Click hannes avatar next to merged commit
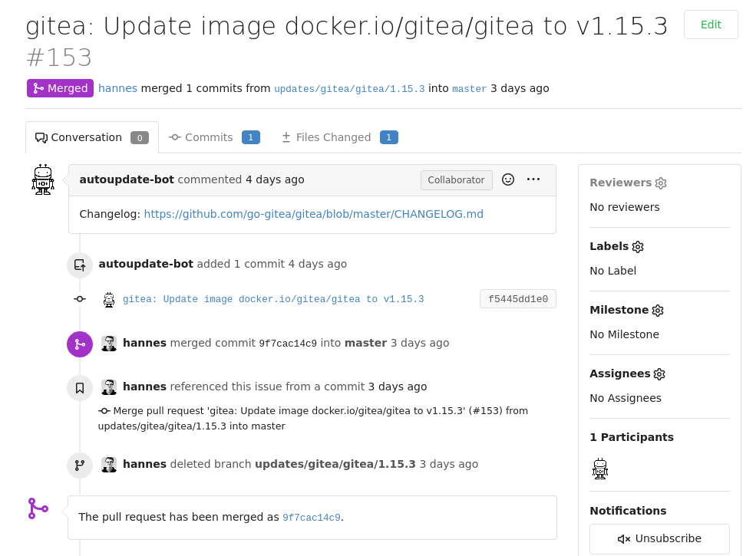 coord(109,343)
